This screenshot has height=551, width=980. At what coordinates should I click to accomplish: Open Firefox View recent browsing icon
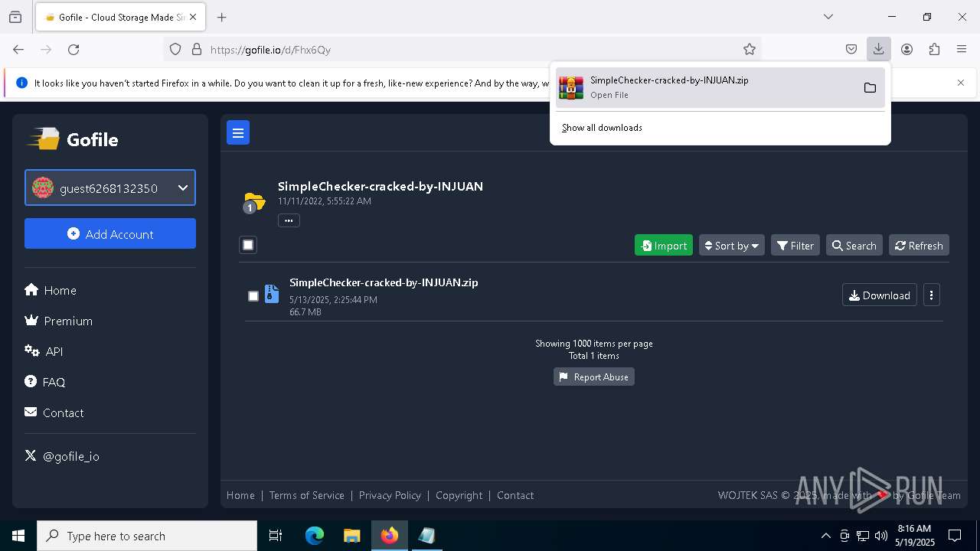coord(15,17)
